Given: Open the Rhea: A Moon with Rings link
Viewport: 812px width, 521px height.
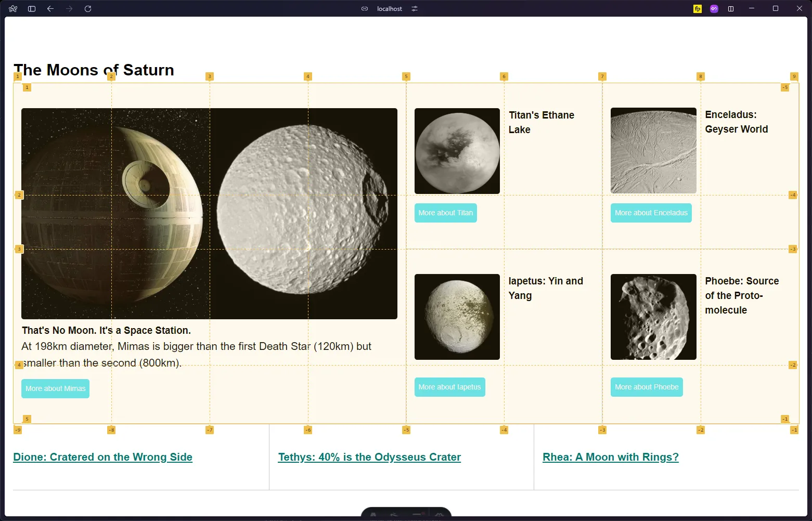Looking at the screenshot, I should (610, 457).
